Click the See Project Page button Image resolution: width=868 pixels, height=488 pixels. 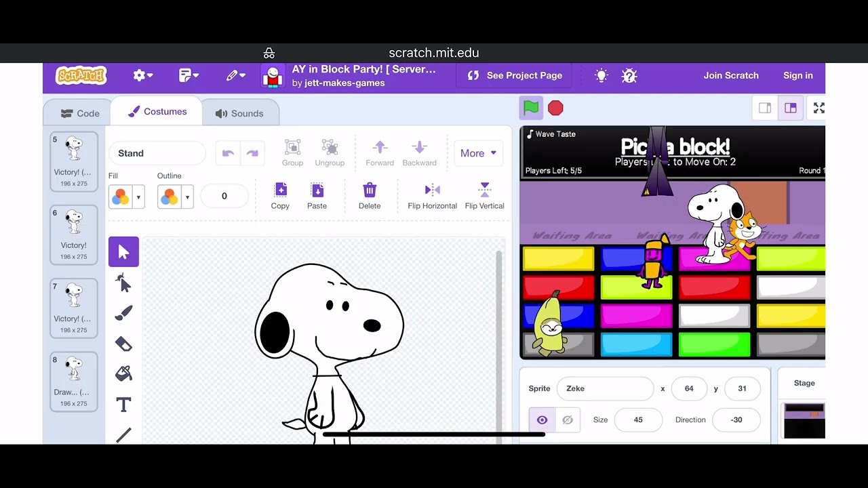click(515, 75)
